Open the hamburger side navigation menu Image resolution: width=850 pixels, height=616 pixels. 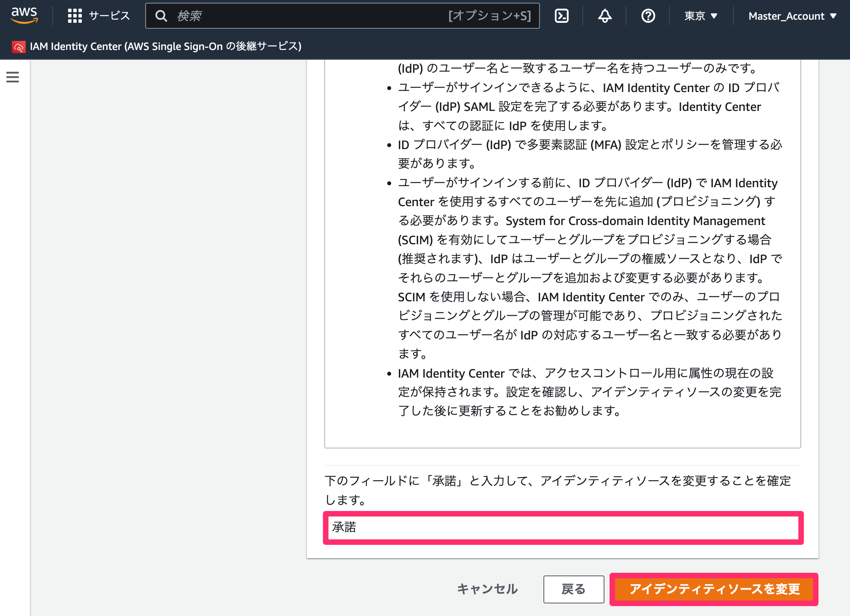click(x=13, y=77)
